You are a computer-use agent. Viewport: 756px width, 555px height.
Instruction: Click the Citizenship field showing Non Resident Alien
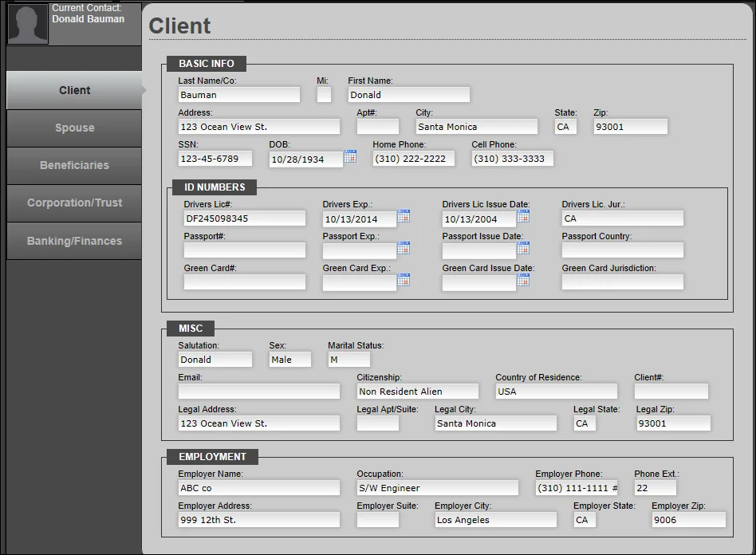click(x=416, y=391)
